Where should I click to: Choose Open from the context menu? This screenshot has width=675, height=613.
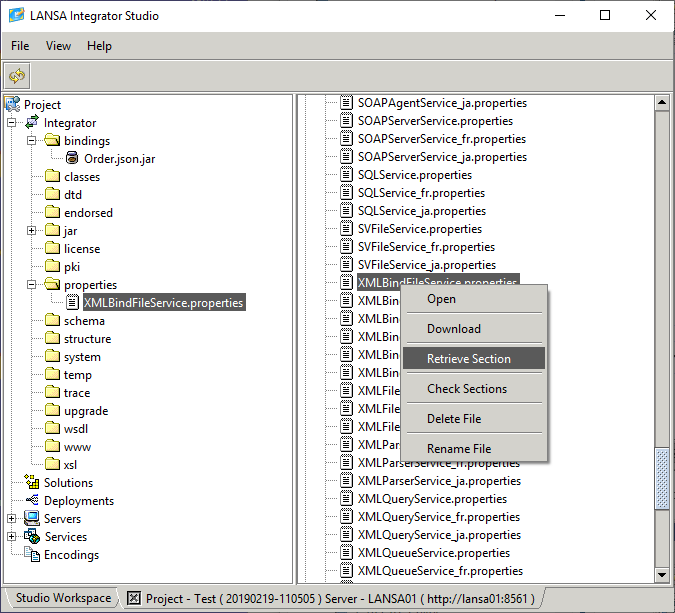[x=474, y=299]
